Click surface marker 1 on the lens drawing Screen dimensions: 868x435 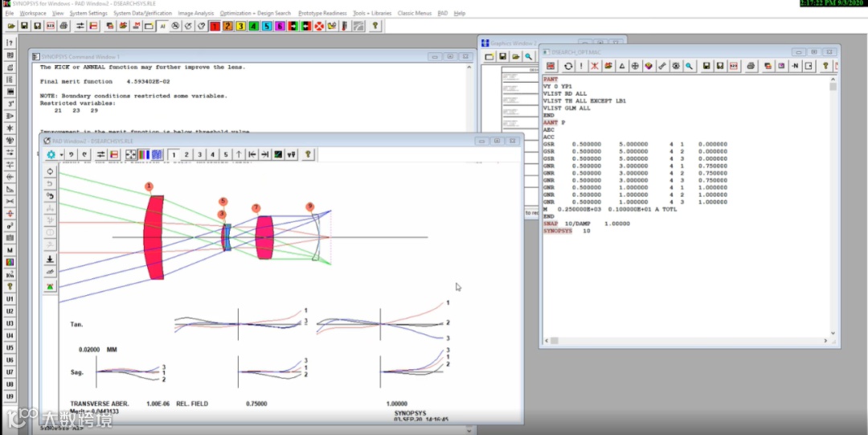[149, 187]
